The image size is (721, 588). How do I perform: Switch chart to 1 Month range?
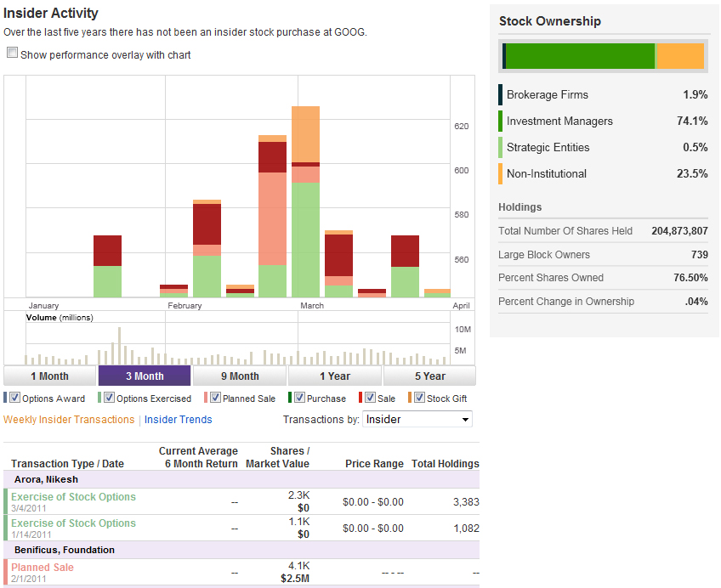[50, 376]
